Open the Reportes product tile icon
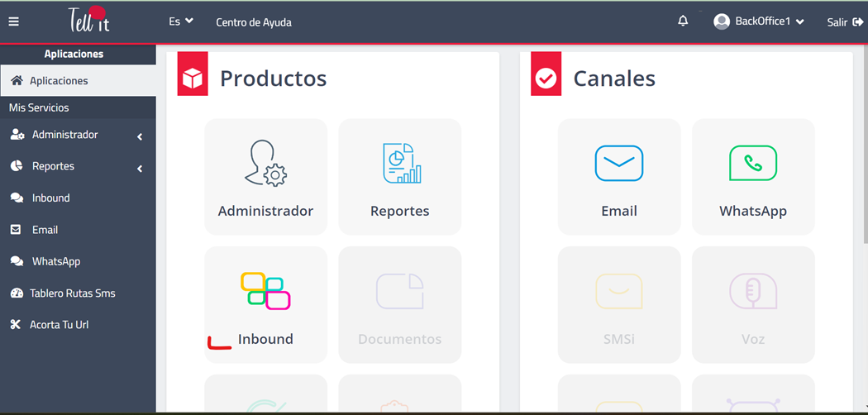Screen dimensions: 868x415 click(402, 163)
